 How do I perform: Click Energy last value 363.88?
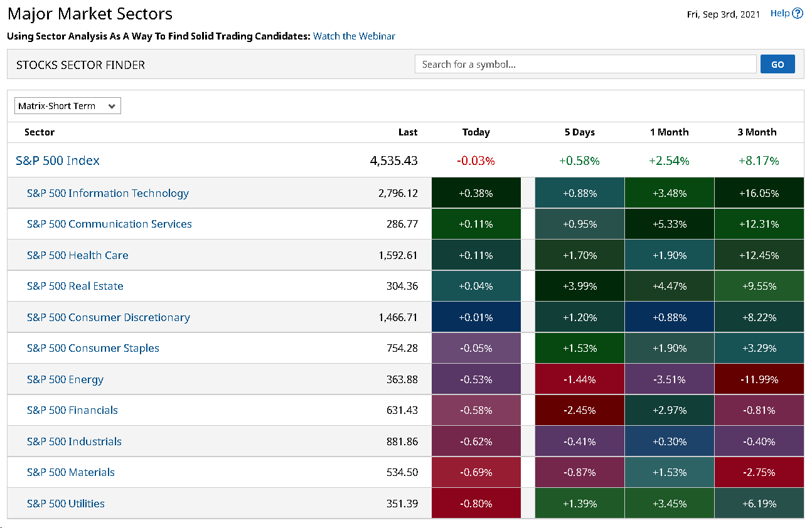point(402,379)
